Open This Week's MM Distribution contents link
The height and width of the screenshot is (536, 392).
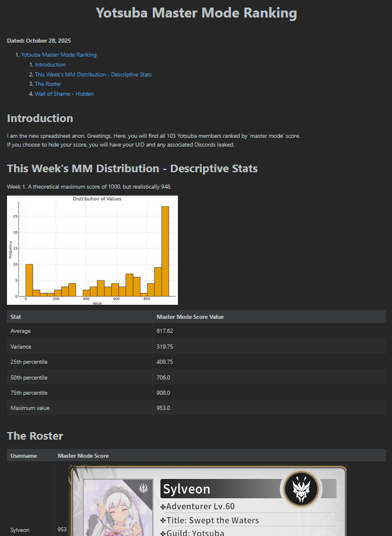(x=93, y=75)
